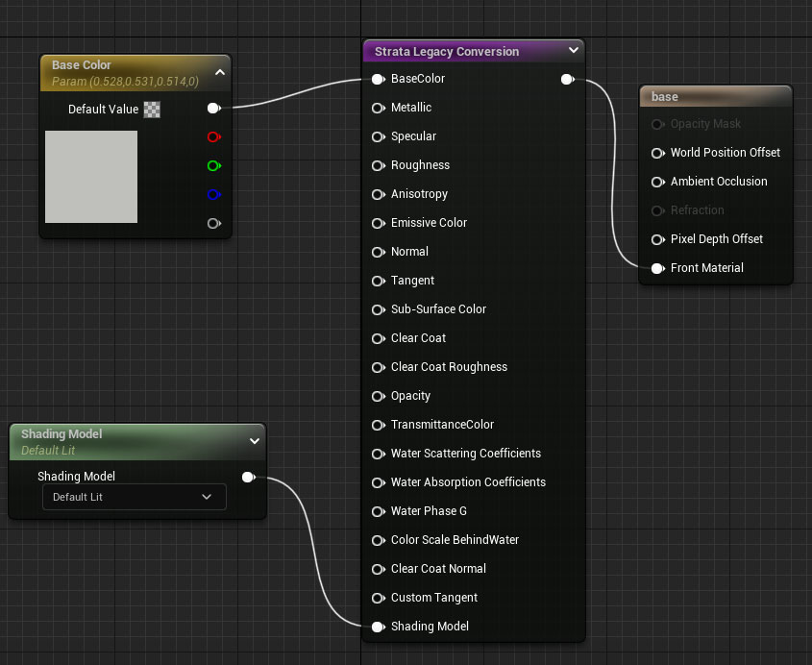Click the Roughness input pin

(x=379, y=165)
